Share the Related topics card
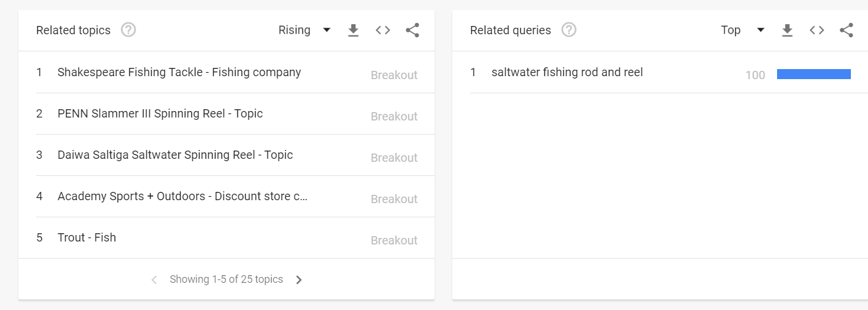This screenshot has height=310, width=868. pos(412,30)
